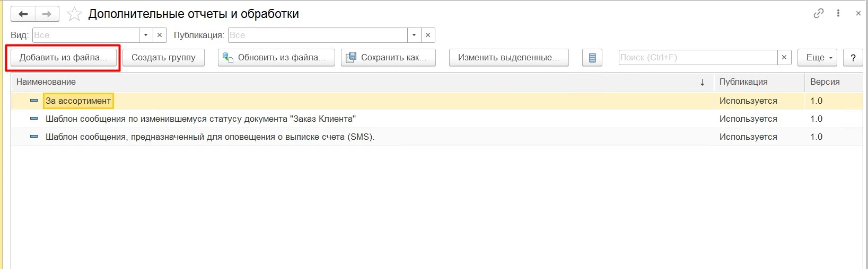Screen dimensions: 868x269
Task: Click the item icon beside the SMS template row
Action: (x=34, y=137)
